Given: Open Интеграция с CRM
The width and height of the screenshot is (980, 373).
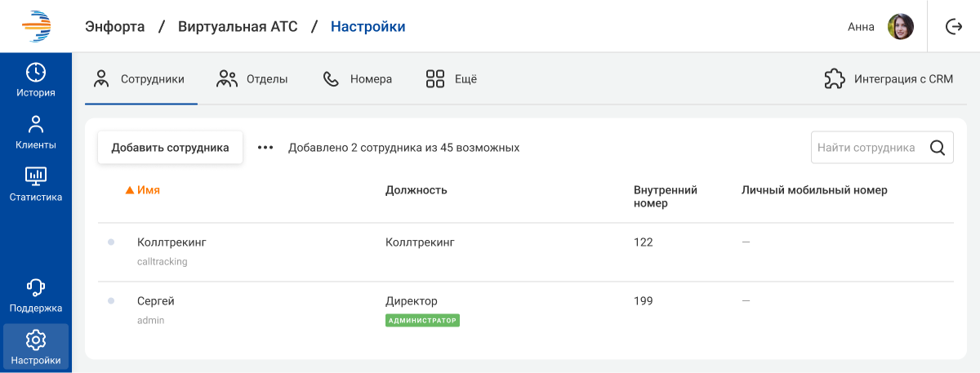Looking at the screenshot, I should [889, 79].
